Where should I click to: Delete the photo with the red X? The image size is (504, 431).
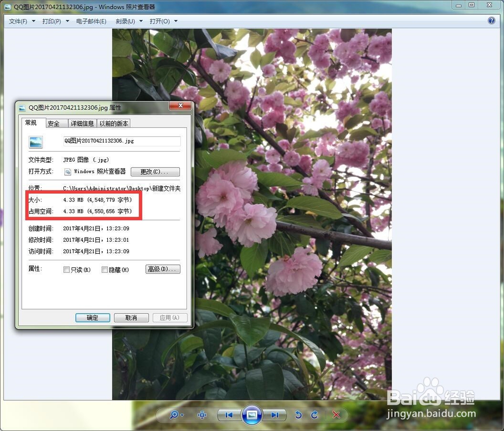coord(336,415)
